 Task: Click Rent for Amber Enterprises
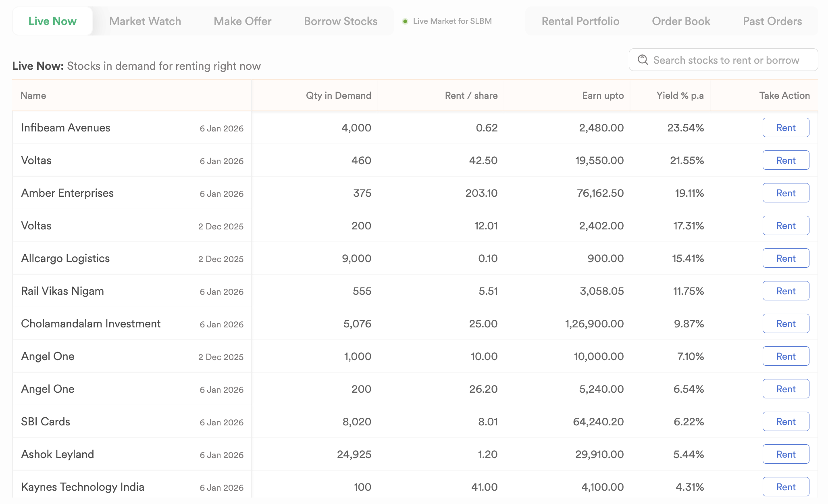785,193
